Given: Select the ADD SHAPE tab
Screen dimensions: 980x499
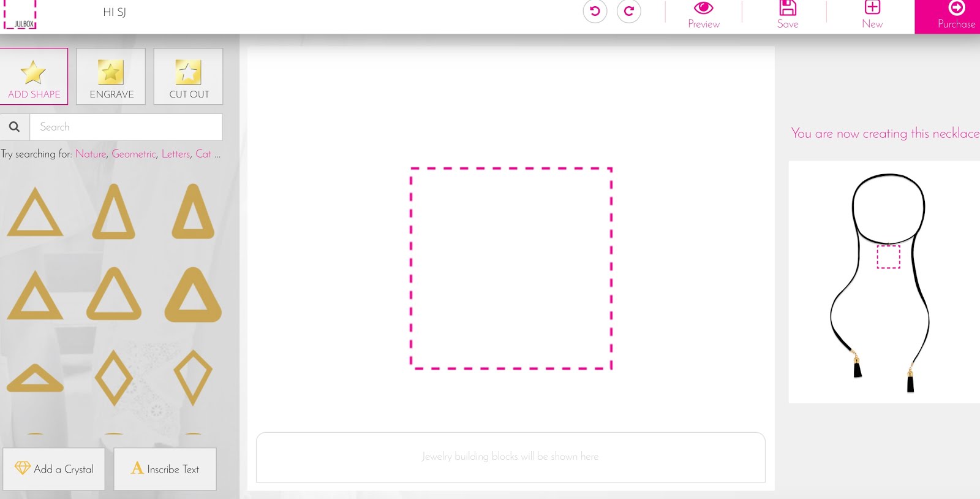Looking at the screenshot, I should [34, 77].
